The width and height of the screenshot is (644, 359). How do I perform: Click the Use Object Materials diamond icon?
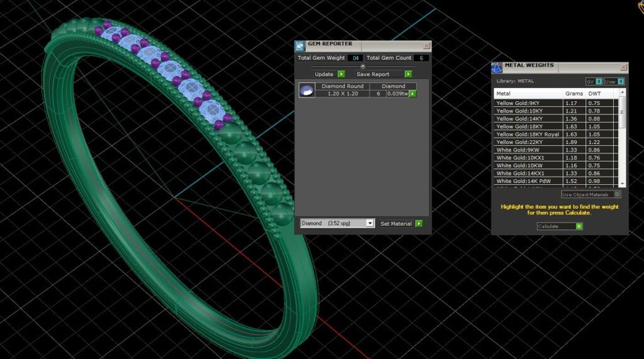(x=617, y=194)
